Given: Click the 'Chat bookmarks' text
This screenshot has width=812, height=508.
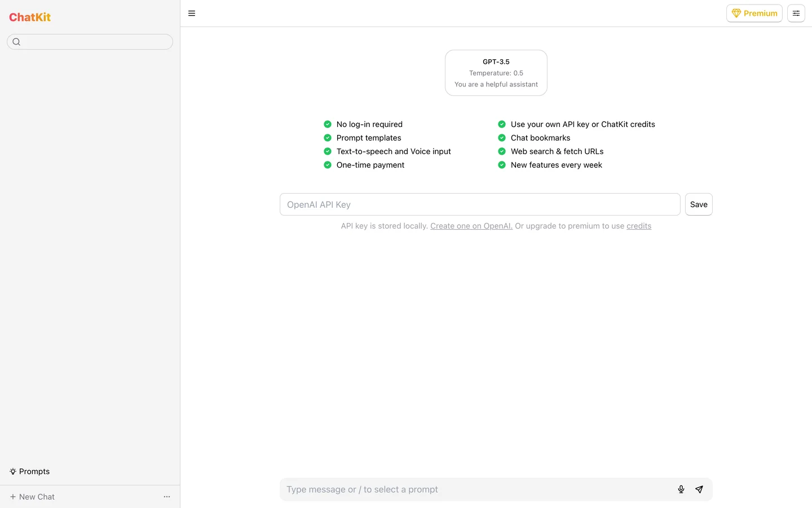Looking at the screenshot, I should click(x=540, y=138).
